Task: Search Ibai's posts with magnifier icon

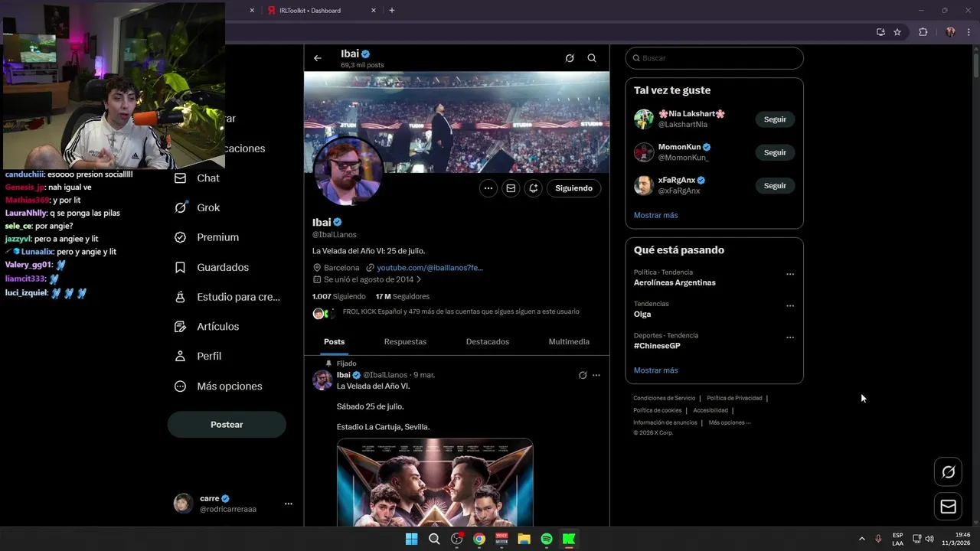Action: [592, 58]
